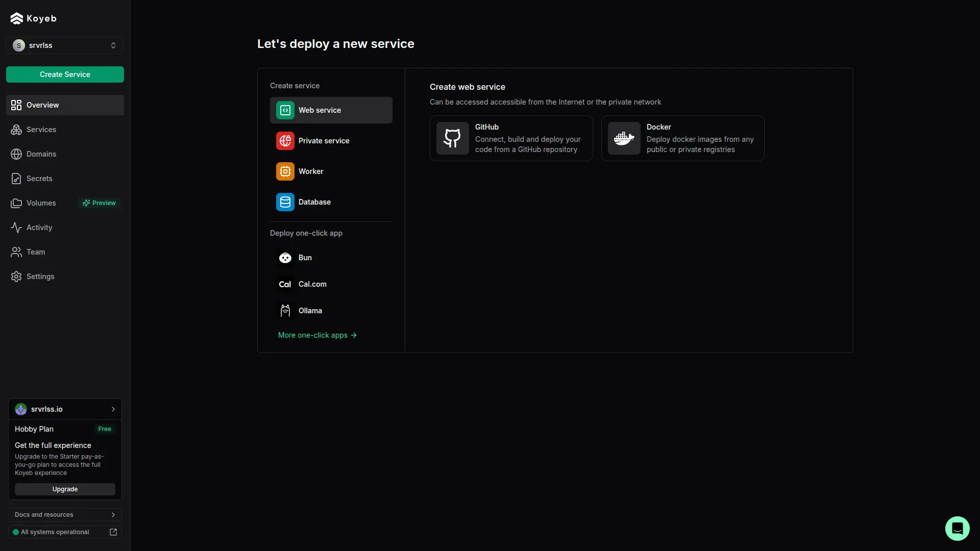Screen dimensions: 980x551
Task: Open Domains in the sidebar
Action: (x=65, y=154)
